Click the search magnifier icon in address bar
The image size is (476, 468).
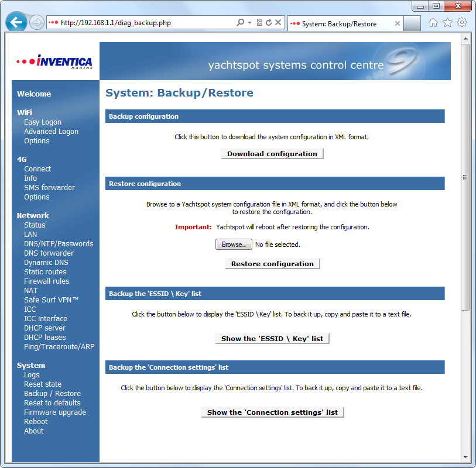[x=240, y=22]
